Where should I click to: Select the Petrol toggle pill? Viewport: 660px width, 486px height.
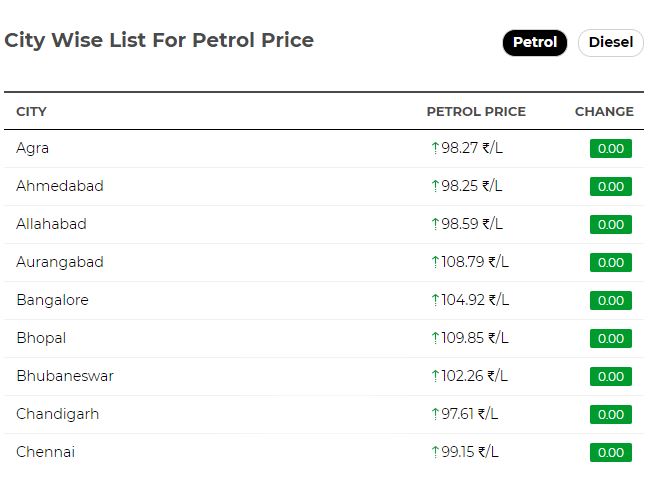click(535, 42)
